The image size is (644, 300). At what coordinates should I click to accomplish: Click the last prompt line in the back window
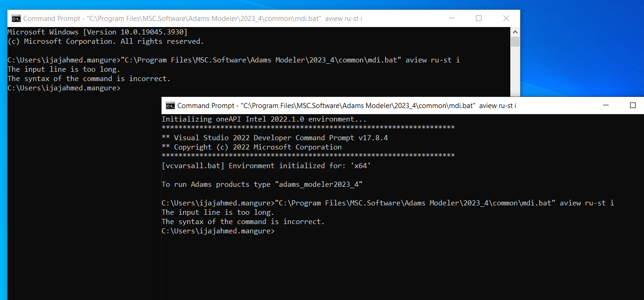coord(64,88)
